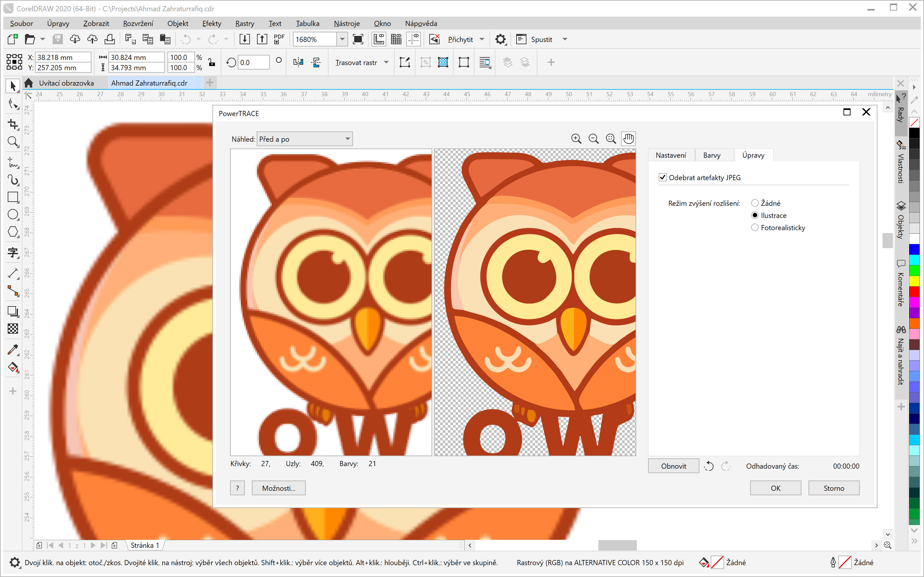Click the Text tool in toolbox
The height and width of the screenshot is (577, 924).
click(13, 252)
